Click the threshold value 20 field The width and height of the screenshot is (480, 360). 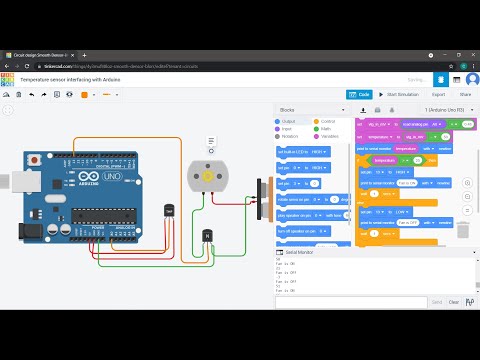coord(418,161)
